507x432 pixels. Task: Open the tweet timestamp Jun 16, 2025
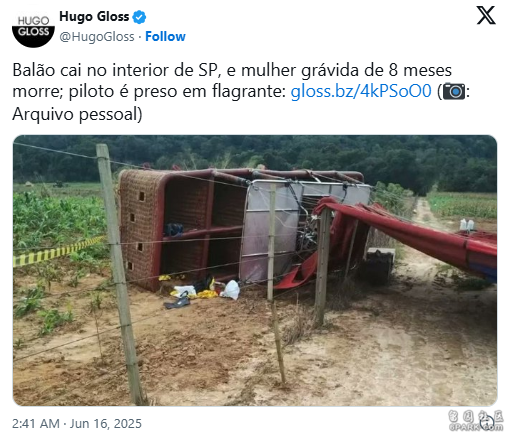pyautogui.click(x=77, y=423)
